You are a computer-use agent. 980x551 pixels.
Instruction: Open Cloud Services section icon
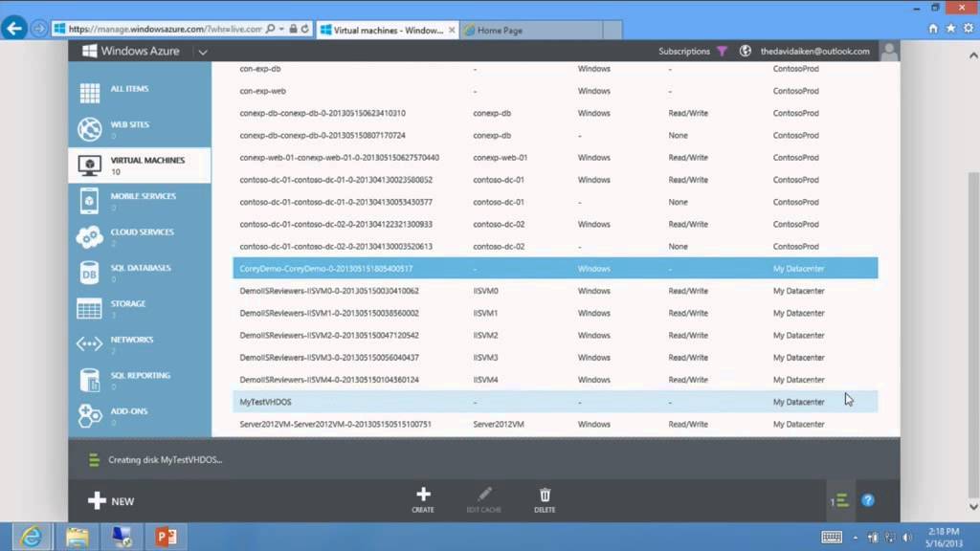89,236
